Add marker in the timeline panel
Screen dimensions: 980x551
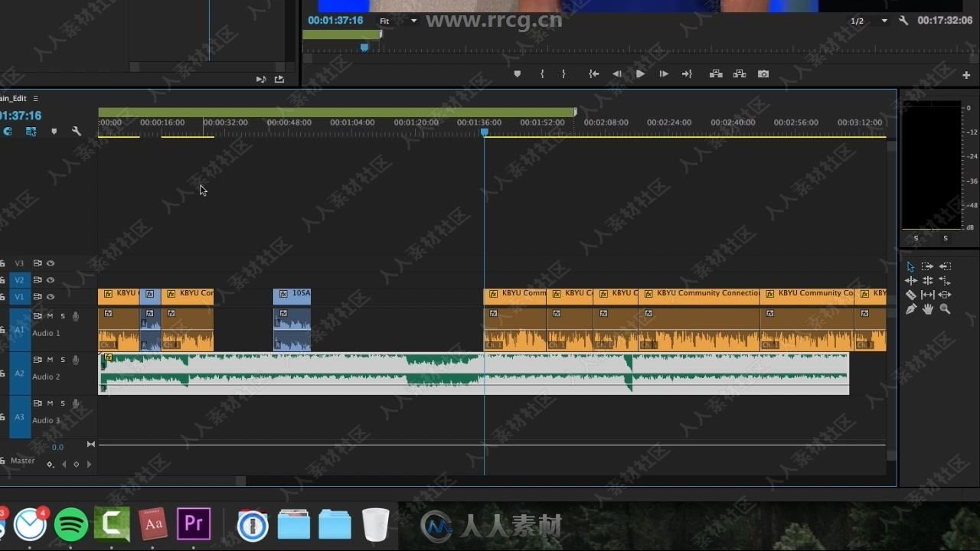(x=54, y=132)
